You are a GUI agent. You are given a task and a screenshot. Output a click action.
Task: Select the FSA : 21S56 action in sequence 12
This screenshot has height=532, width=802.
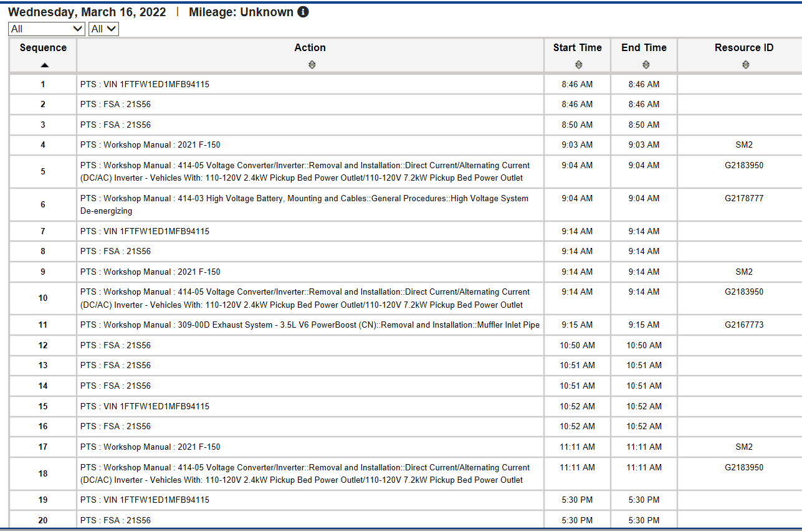[x=115, y=345]
